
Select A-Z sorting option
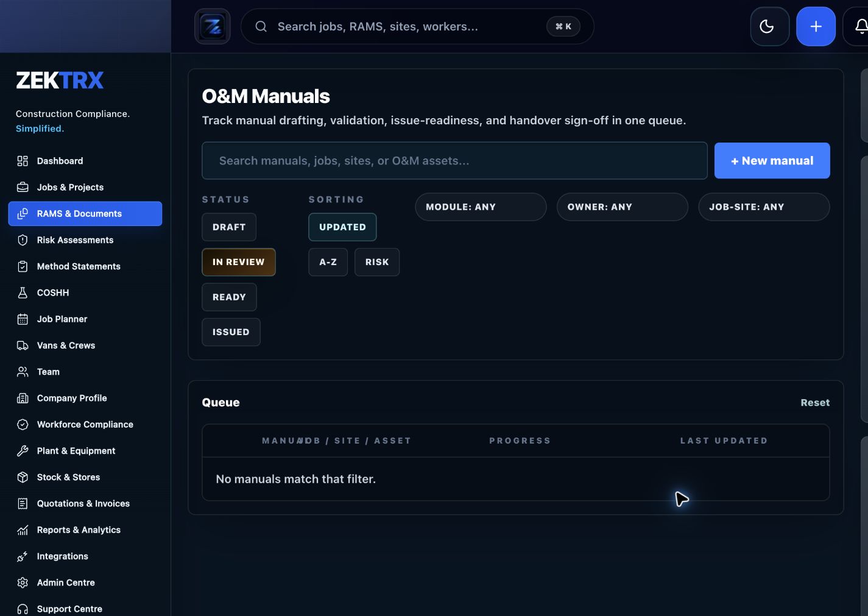tap(328, 262)
